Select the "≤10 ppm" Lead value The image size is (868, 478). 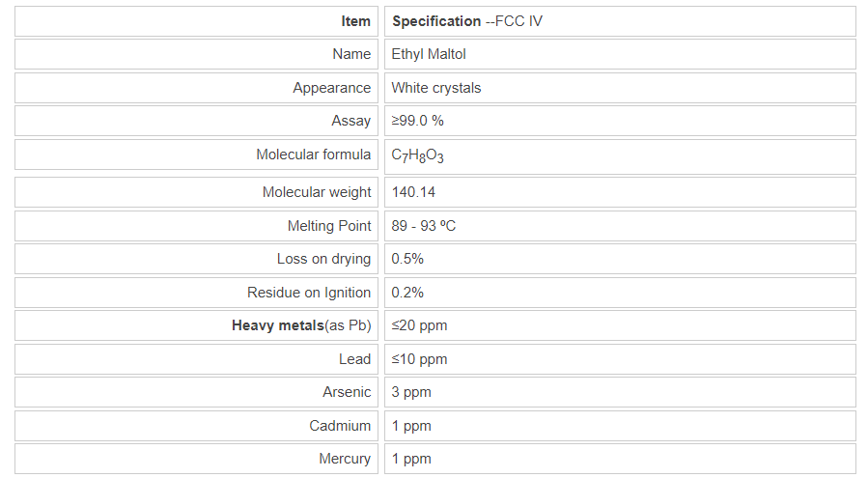click(419, 359)
